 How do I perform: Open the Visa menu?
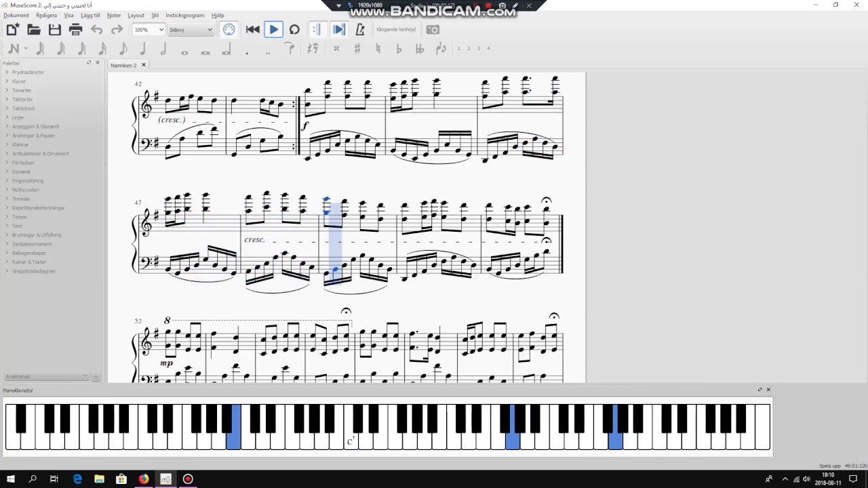click(x=68, y=15)
